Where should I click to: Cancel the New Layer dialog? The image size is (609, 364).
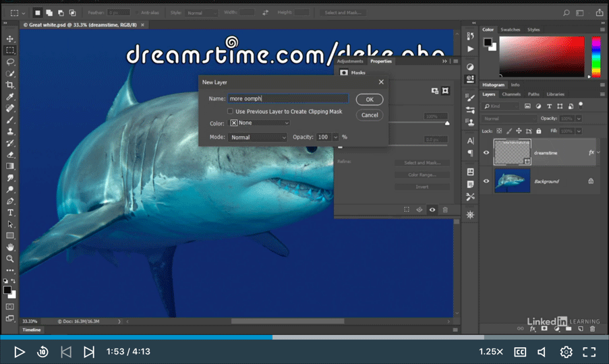coord(369,115)
